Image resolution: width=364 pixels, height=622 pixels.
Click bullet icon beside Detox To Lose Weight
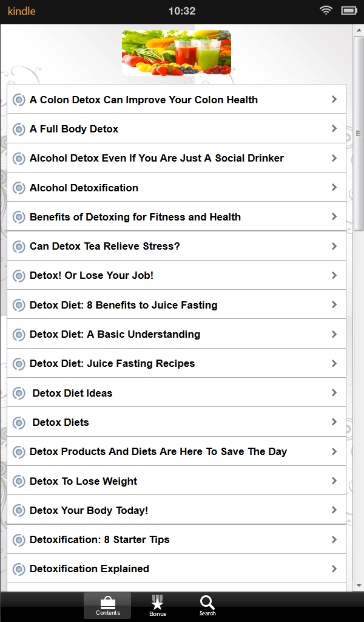(x=19, y=482)
